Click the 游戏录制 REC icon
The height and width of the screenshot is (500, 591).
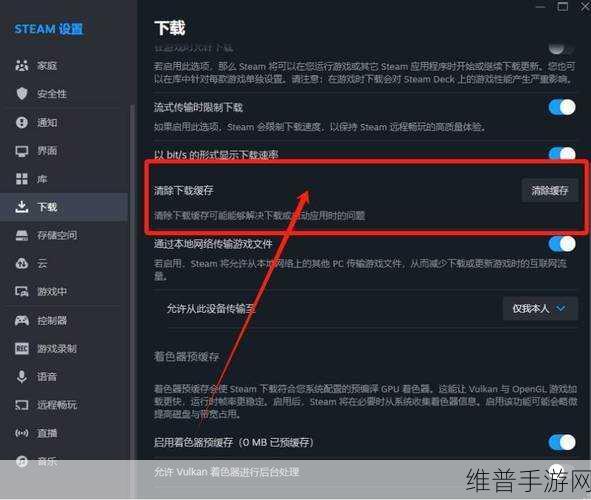[x=22, y=348]
